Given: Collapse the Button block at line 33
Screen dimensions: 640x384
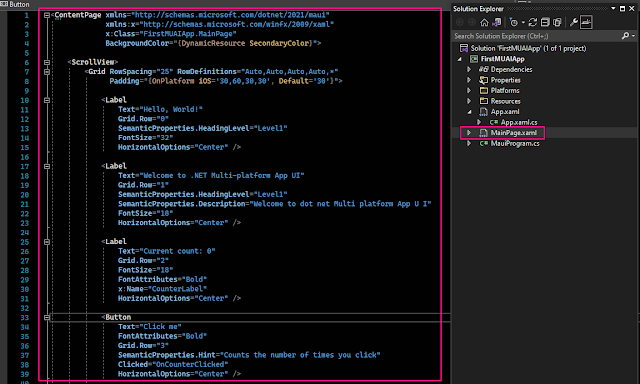Looking at the screenshot, I should coord(47,317).
